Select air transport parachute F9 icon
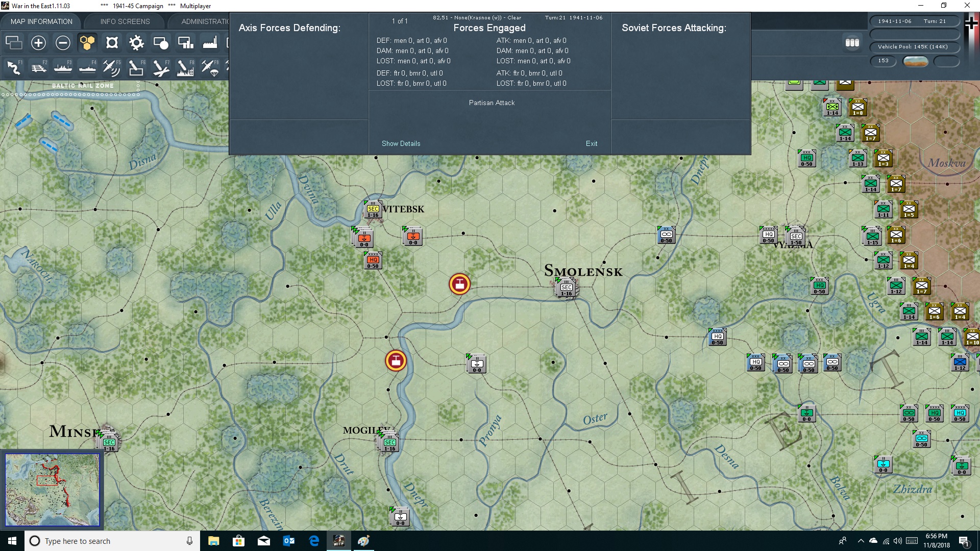980x551 pixels. coord(210,67)
